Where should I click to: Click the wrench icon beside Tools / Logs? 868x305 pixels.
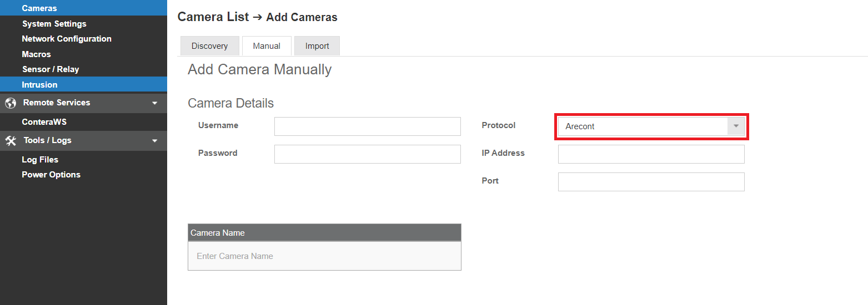pos(10,141)
